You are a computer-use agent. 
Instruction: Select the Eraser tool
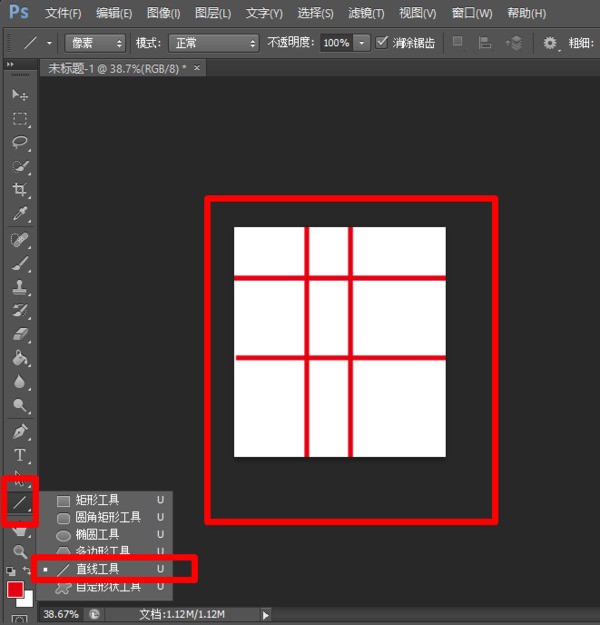coord(19,336)
